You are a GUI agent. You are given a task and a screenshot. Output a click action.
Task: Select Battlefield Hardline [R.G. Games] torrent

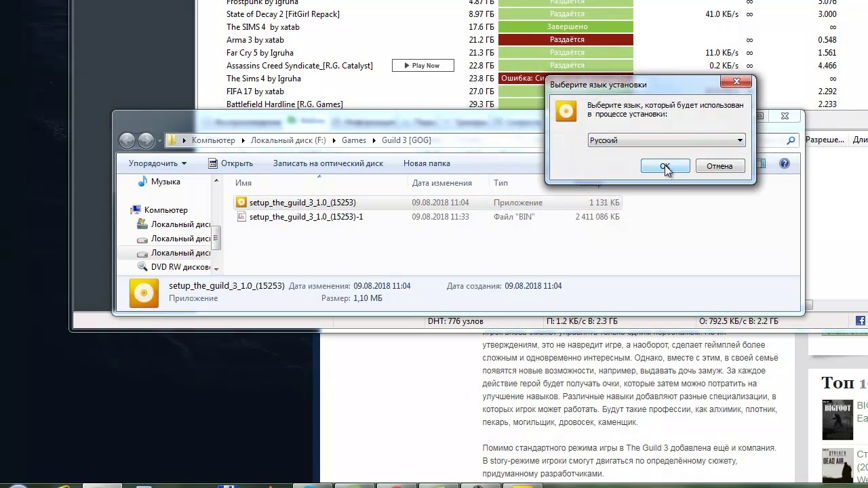284,104
